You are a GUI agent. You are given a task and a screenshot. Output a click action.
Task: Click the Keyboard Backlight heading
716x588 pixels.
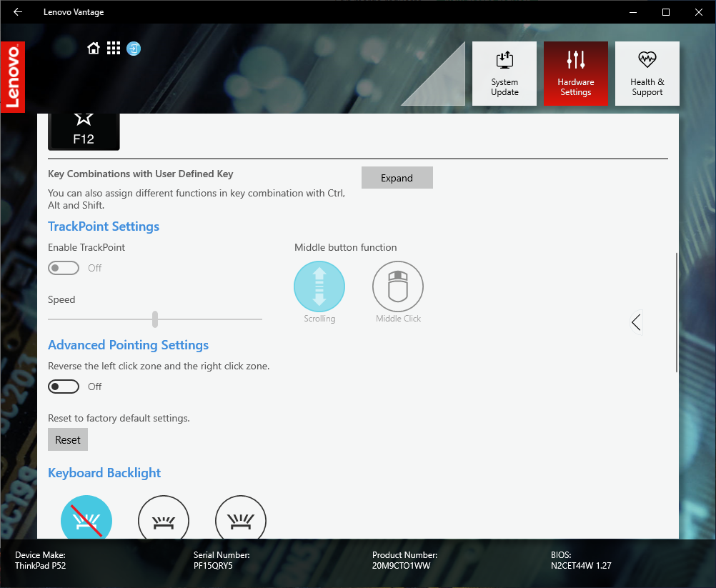tap(104, 472)
